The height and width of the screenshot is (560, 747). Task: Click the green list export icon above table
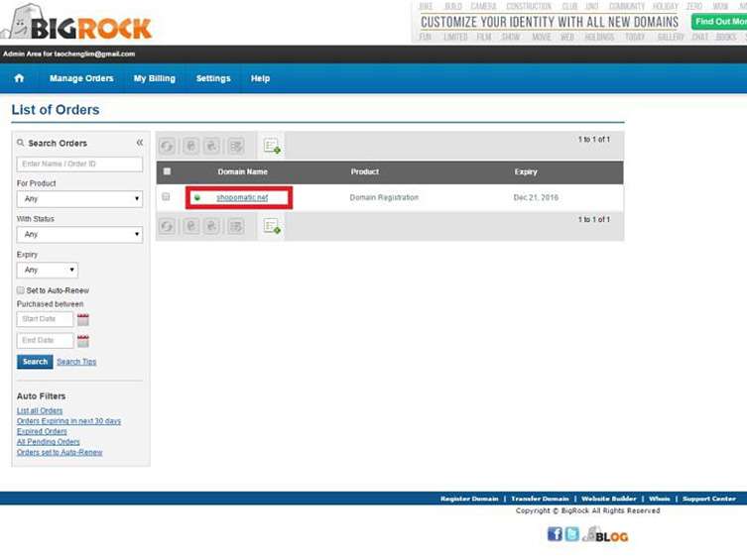272,146
